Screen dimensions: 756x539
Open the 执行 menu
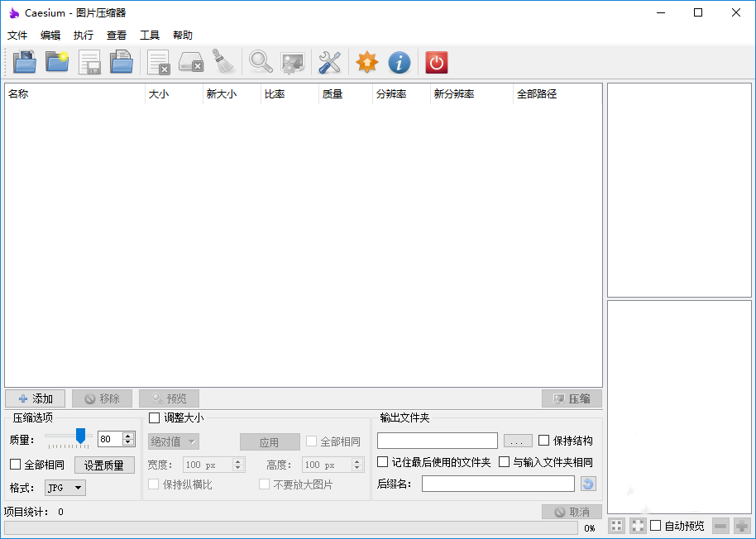[84, 36]
